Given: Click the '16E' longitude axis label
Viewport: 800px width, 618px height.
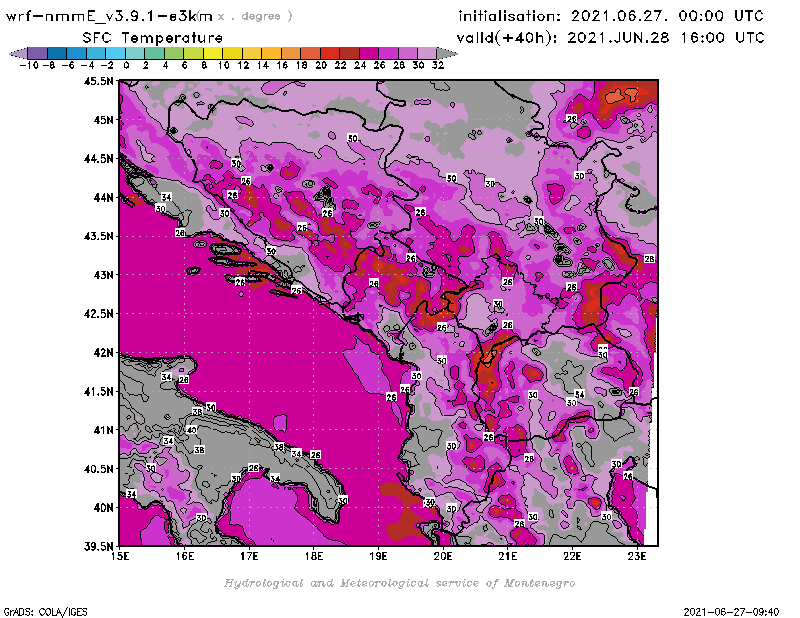Looking at the screenshot, I should [185, 556].
